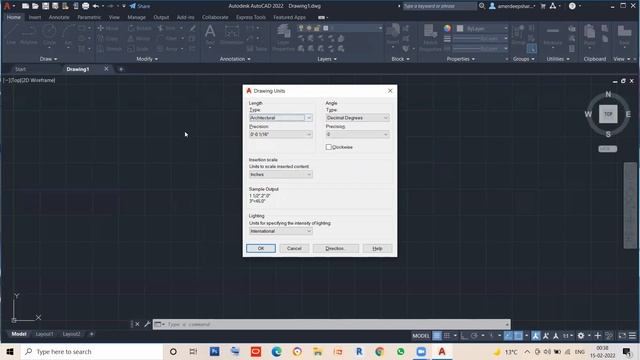640x360 pixels.
Task: Click the Zoom app icon in Windows taskbar
Action: [x=421, y=351]
